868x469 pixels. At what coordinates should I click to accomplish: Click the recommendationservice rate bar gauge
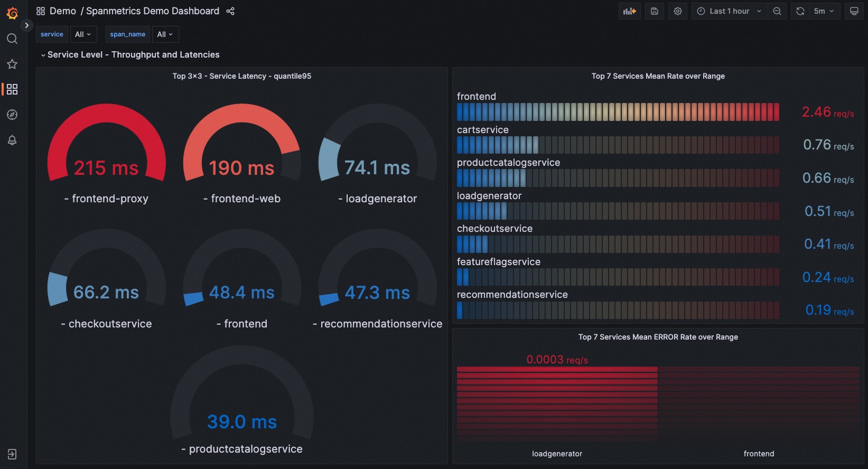tap(618, 310)
